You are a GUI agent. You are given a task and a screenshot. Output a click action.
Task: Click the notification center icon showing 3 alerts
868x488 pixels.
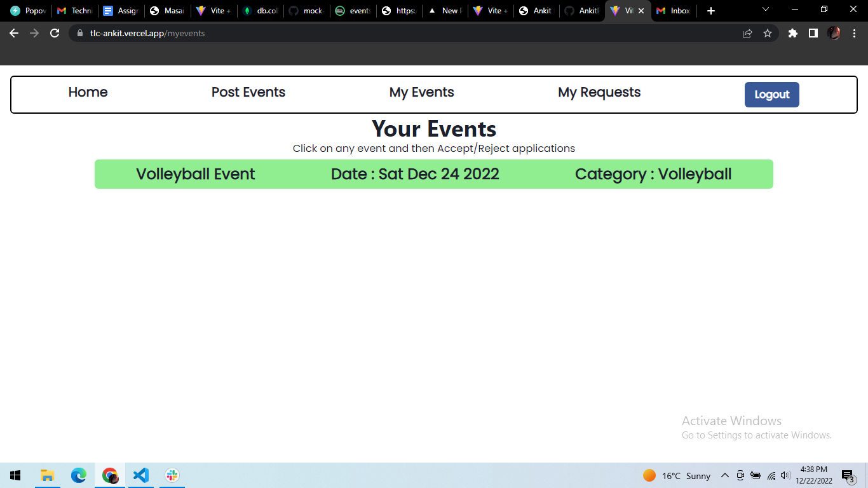click(x=847, y=475)
